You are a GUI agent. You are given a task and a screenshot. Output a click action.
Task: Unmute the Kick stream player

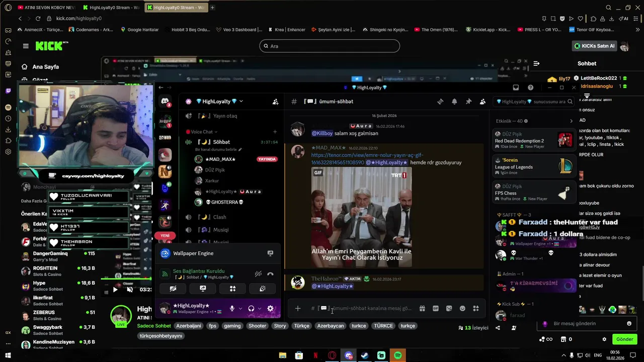click(130, 290)
